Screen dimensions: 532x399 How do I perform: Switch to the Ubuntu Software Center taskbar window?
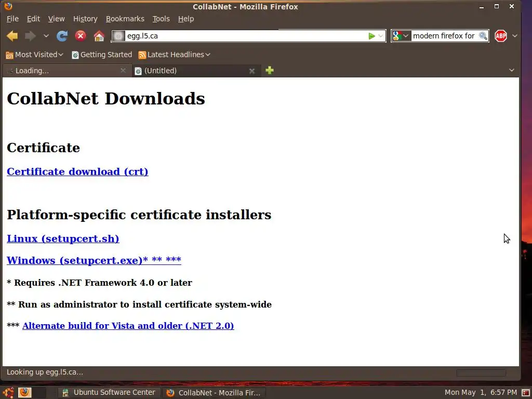point(108,393)
